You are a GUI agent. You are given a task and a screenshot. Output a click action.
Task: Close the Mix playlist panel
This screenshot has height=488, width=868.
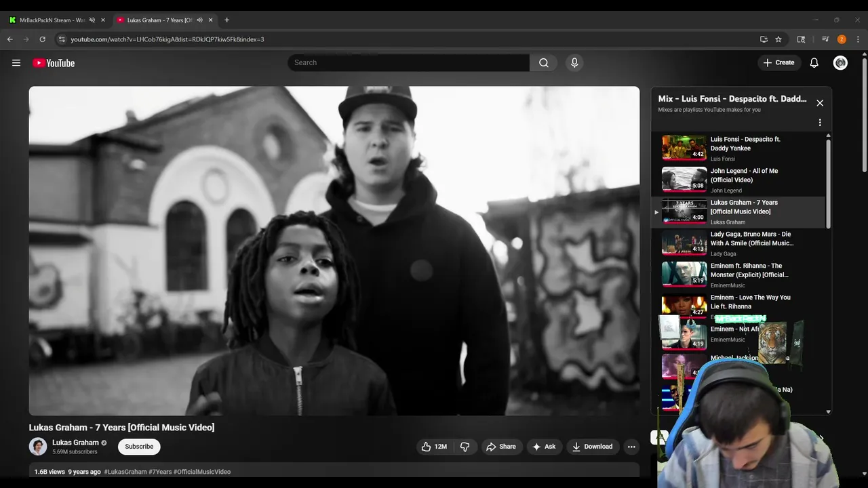820,103
